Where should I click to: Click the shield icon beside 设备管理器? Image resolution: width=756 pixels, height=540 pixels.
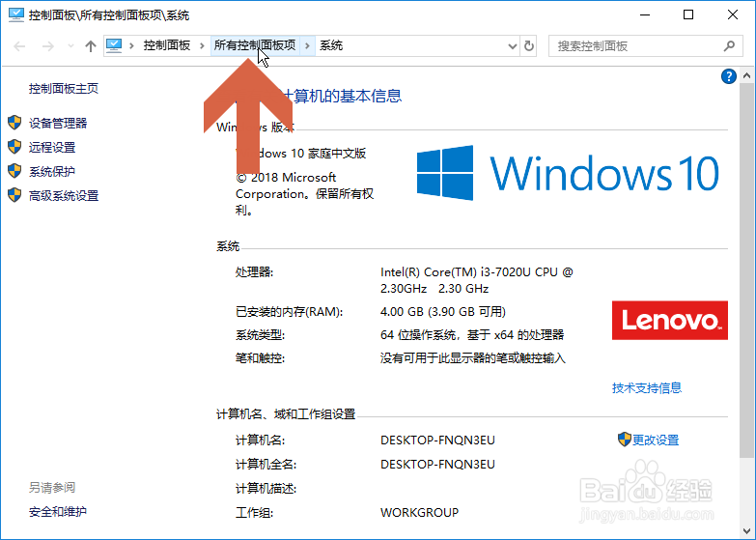pyautogui.click(x=14, y=123)
